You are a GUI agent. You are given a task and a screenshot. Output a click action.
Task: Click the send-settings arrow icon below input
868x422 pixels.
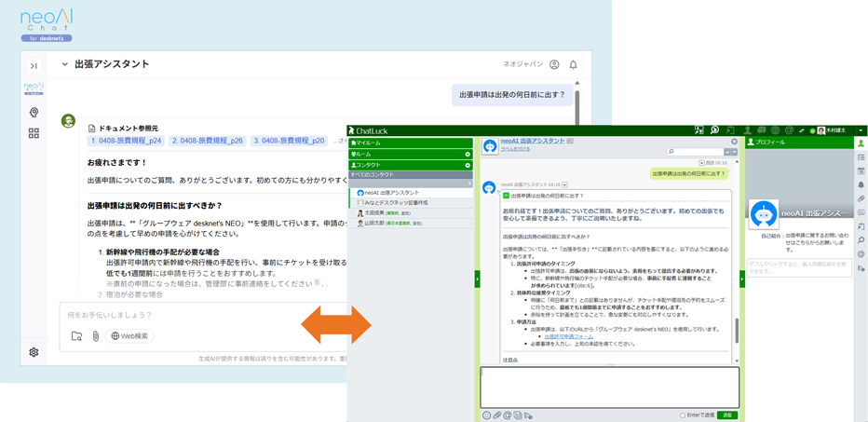coord(528,415)
